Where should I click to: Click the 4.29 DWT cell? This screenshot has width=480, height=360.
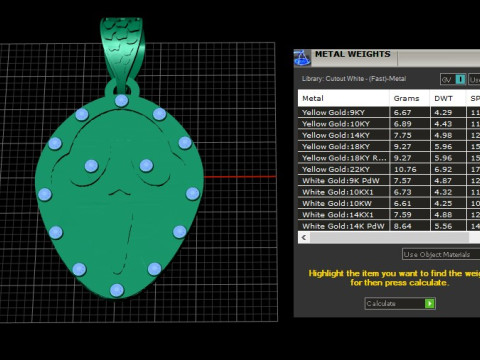[448, 112]
